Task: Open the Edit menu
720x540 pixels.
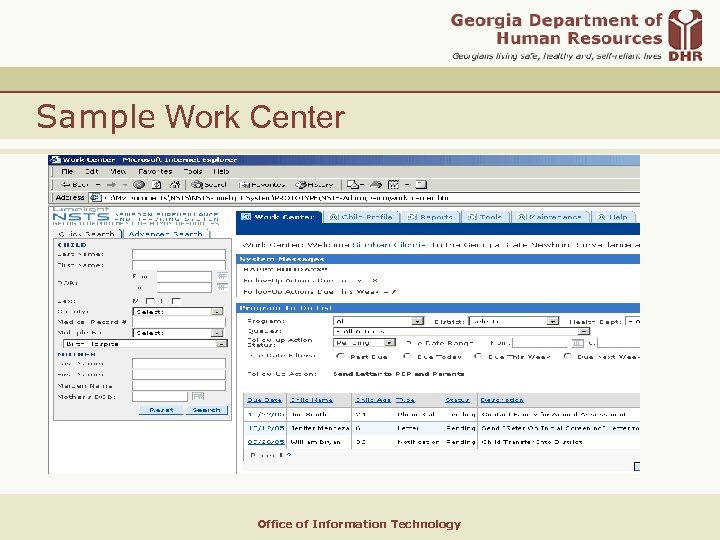Action: [x=92, y=171]
